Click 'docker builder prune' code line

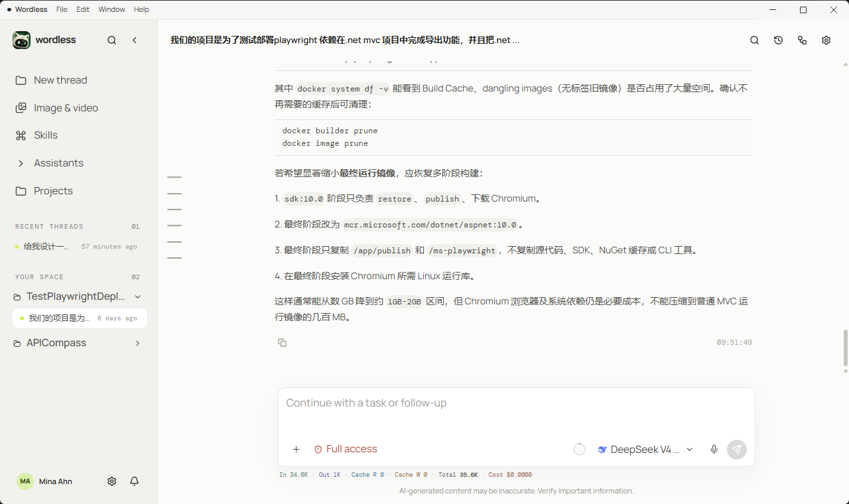(330, 131)
